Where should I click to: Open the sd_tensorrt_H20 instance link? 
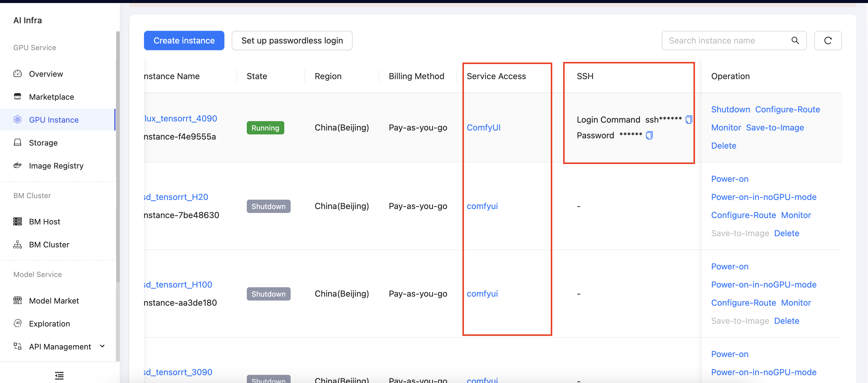176,197
